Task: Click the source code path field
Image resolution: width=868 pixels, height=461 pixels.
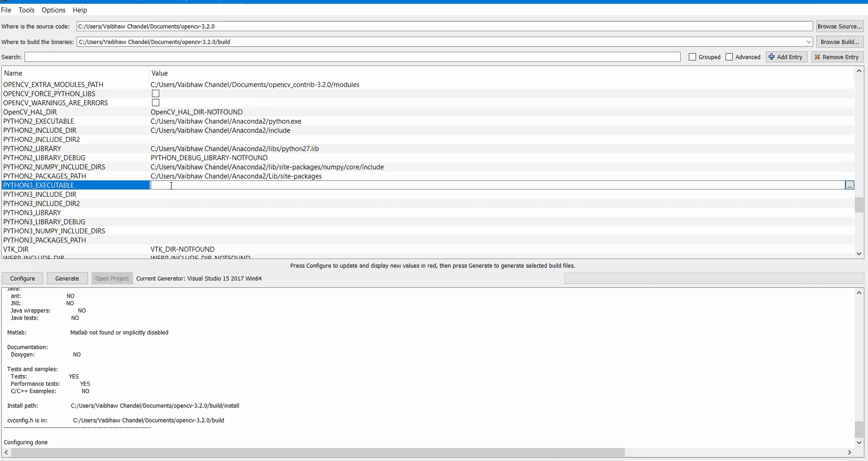Action: click(444, 26)
